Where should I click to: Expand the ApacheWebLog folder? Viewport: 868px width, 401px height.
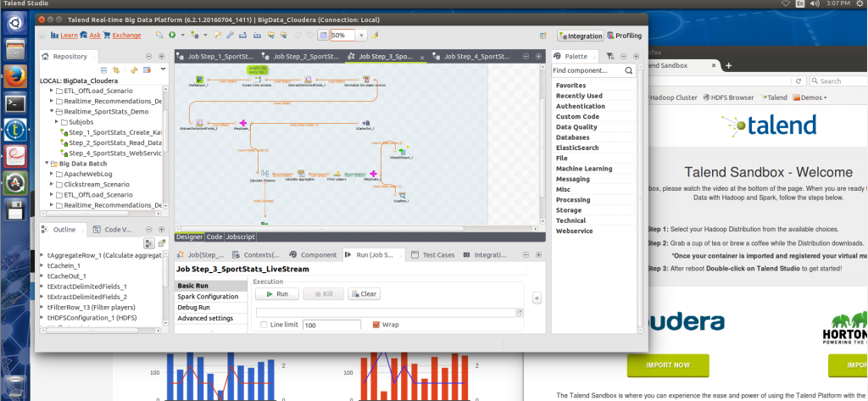[52, 174]
